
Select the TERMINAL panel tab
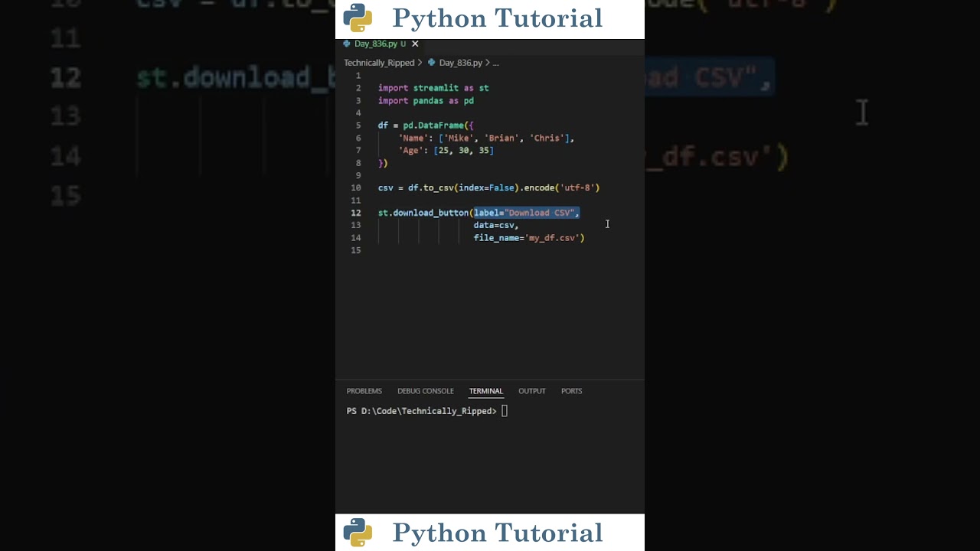(x=486, y=391)
